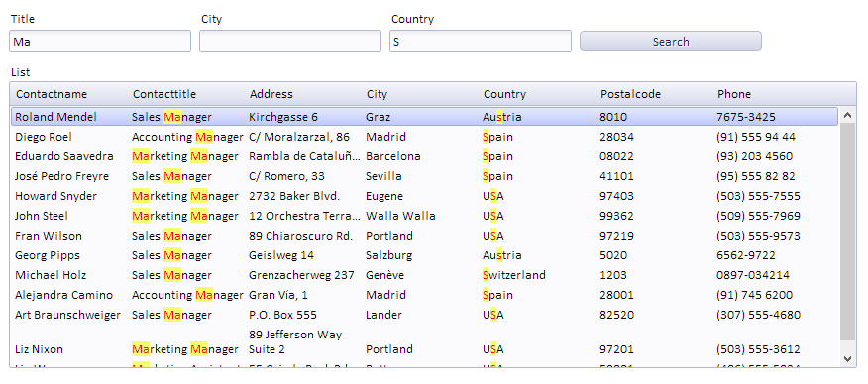The width and height of the screenshot is (868, 384).
Task: Click postal code 1203
Action: tap(613, 275)
